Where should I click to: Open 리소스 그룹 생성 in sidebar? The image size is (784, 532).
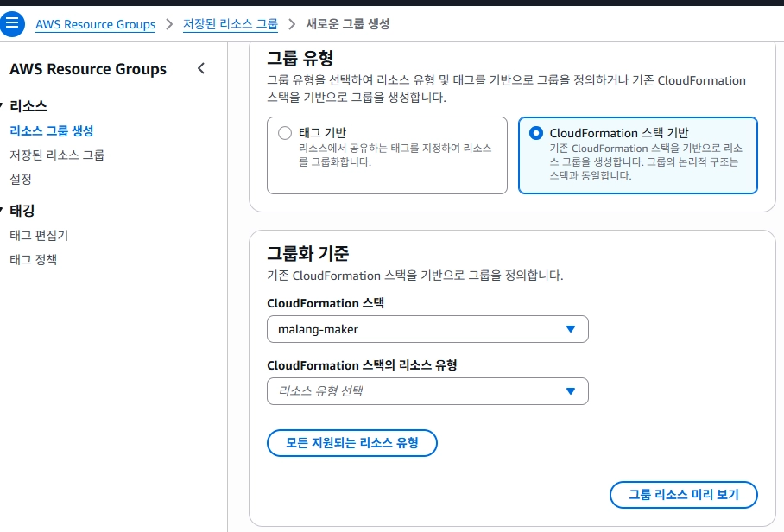52,131
